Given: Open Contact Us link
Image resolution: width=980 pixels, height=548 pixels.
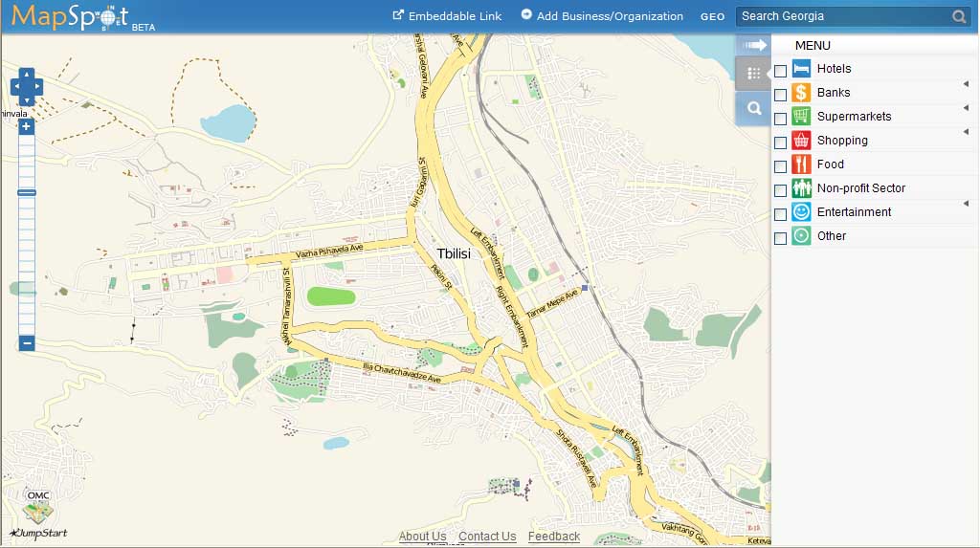Looking at the screenshot, I should [487, 537].
